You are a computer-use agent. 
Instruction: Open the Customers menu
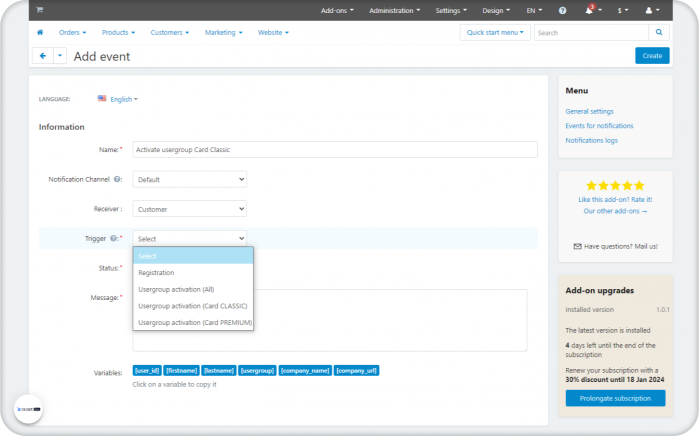click(170, 32)
